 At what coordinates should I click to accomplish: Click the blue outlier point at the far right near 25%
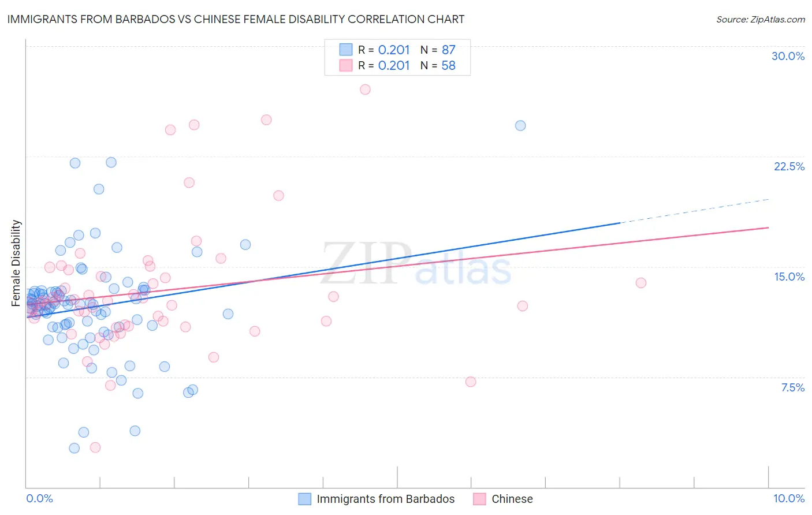[520, 125]
